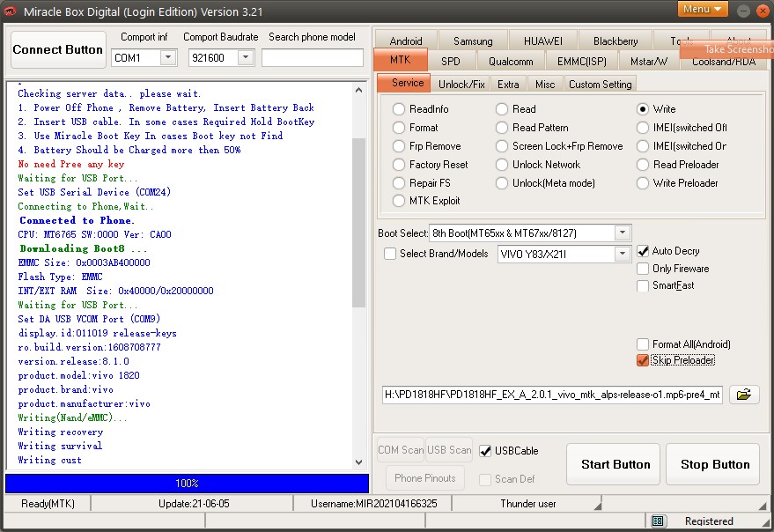Open firmware file browse folder icon
774x532 pixels.
(x=744, y=395)
